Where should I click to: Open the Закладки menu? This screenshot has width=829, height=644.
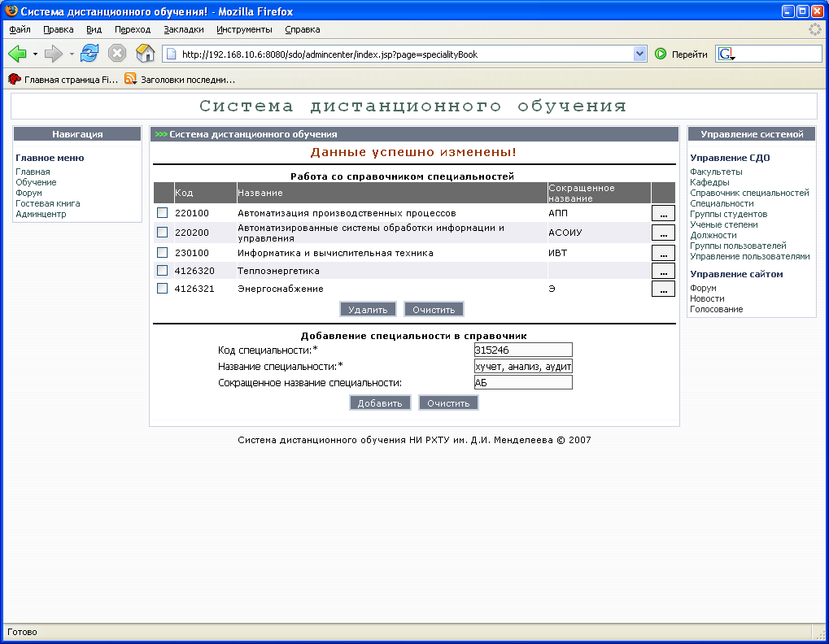(x=184, y=29)
